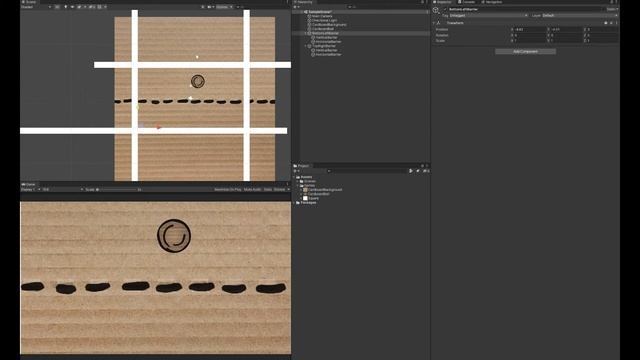Open the SampleScene options menu icon
Viewport: 640px width, 360px height.
click(x=427, y=12)
